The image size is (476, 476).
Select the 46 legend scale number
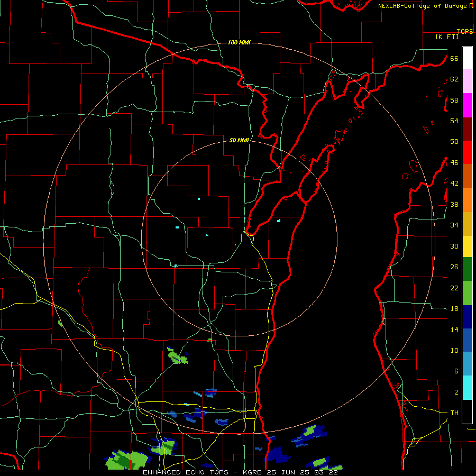coord(454,163)
